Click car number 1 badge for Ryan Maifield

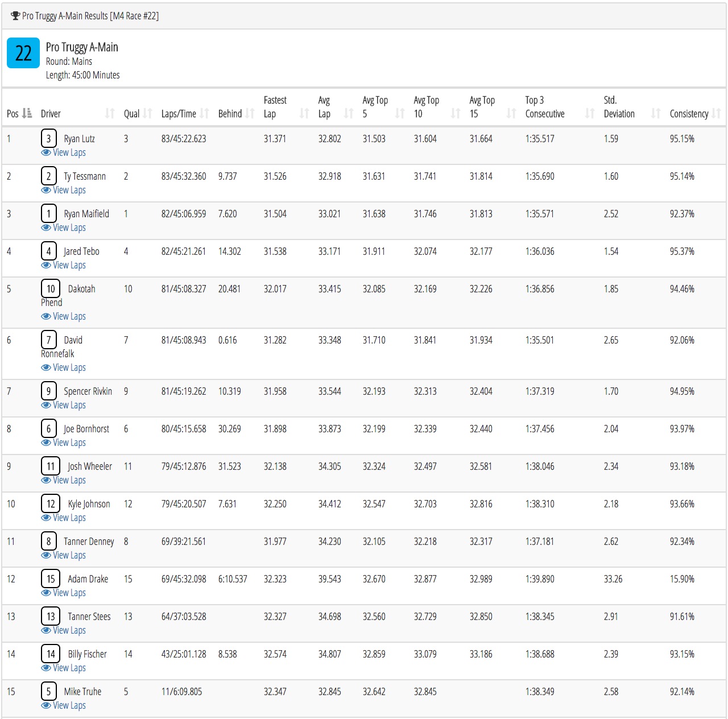[48, 213]
